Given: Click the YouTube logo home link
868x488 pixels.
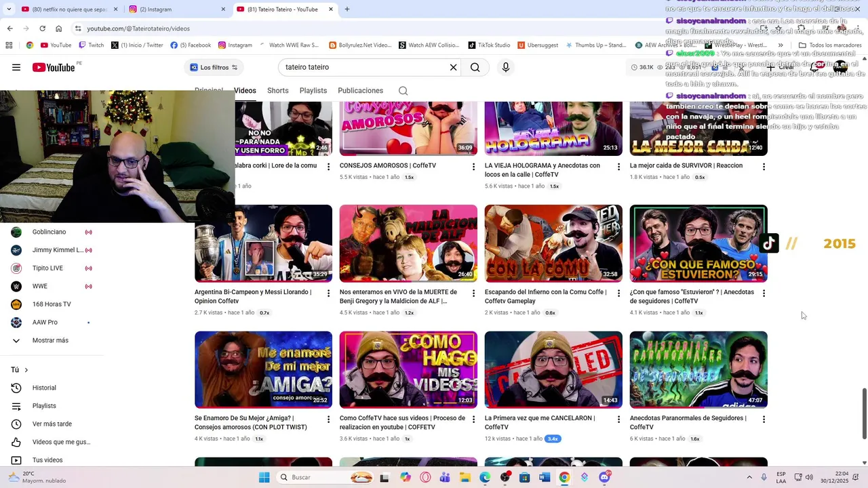Looking at the screenshot, I should 53,67.
